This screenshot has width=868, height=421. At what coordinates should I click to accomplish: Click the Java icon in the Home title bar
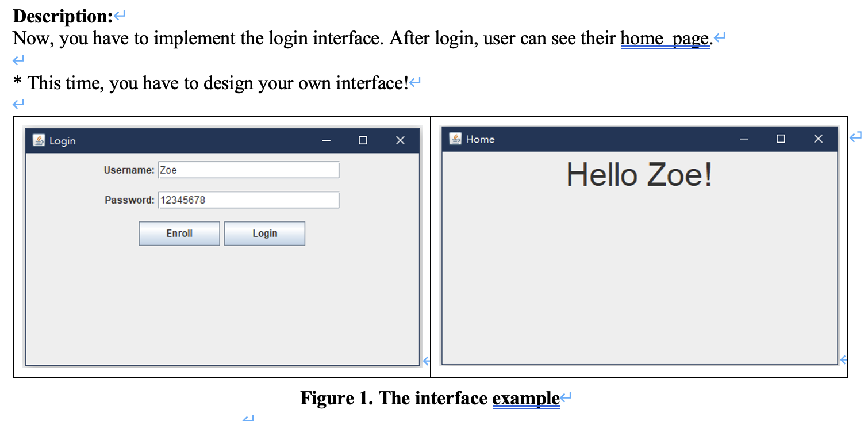[x=456, y=139]
